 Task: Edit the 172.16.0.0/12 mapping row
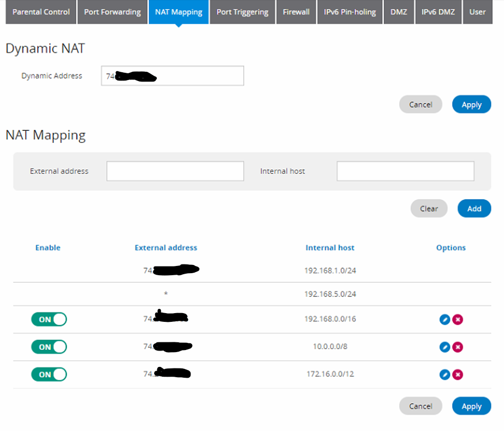[445, 375]
